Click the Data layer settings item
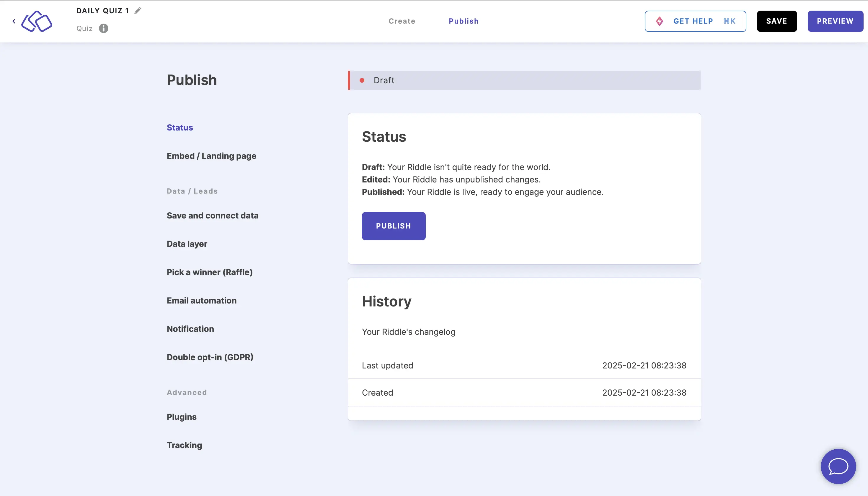This screenshot has height=496, width=868. click(x=187, y=243)
